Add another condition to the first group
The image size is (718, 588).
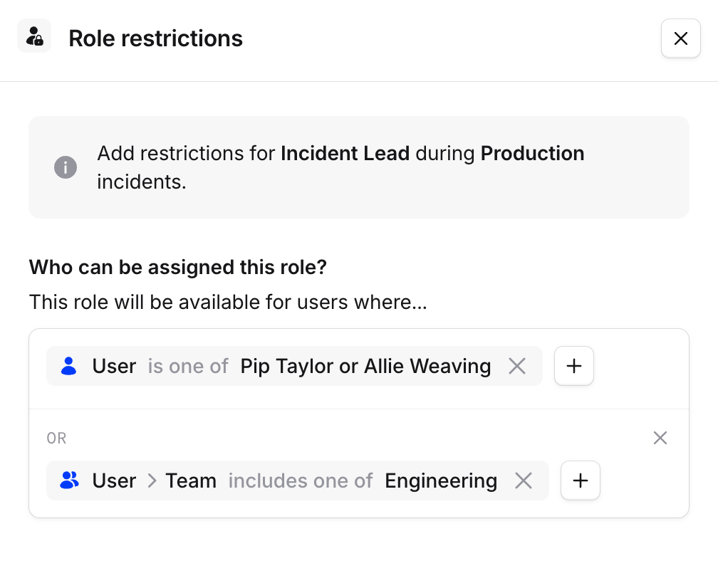pos(574,366)
